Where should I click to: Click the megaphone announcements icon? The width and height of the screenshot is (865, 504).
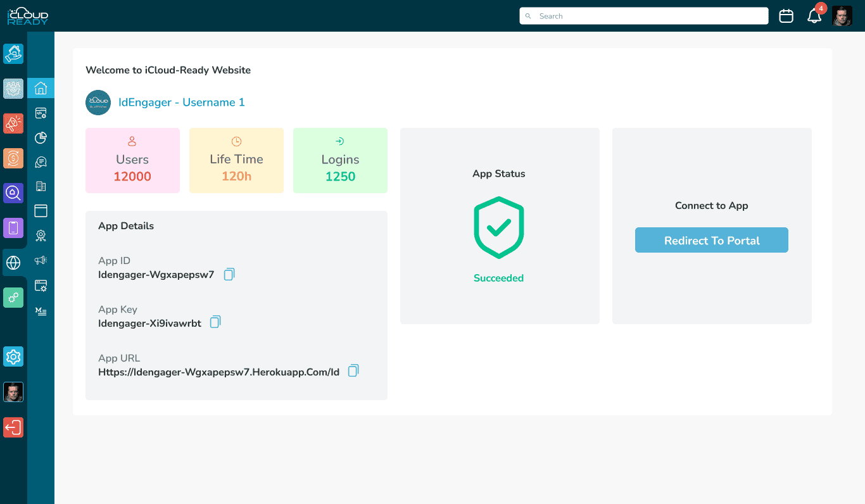41,260
